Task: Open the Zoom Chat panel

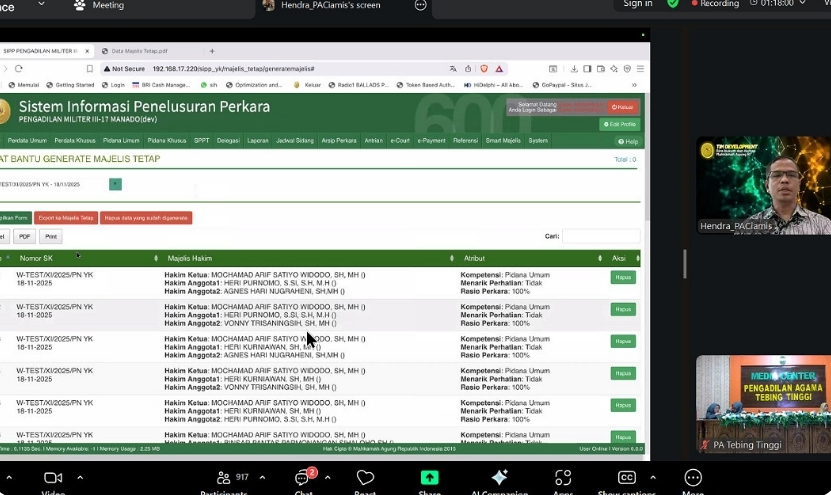Action: point(303,478)
